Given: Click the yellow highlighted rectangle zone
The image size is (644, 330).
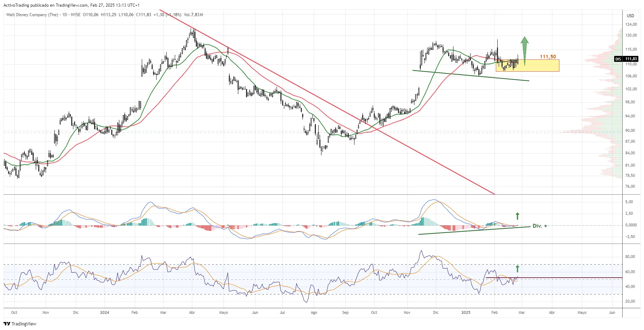Looking at the screenshot, I should point(540,67).
